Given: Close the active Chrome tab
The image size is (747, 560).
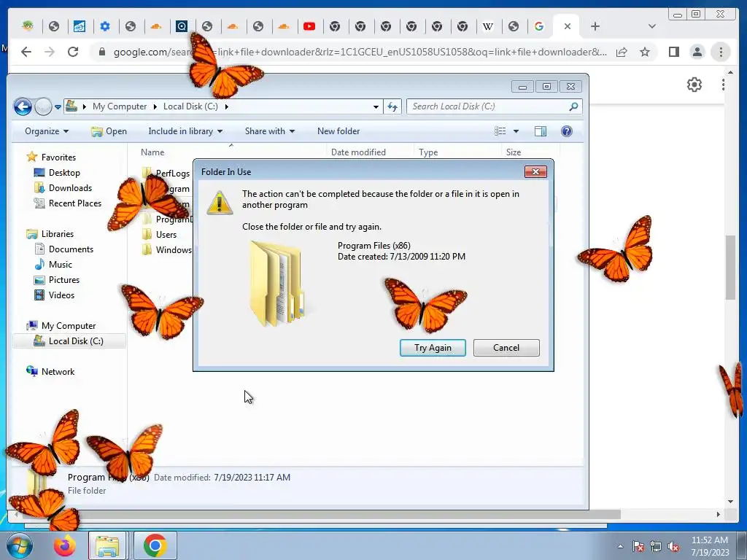Looking at the screenshot, I should click(568, 26).
